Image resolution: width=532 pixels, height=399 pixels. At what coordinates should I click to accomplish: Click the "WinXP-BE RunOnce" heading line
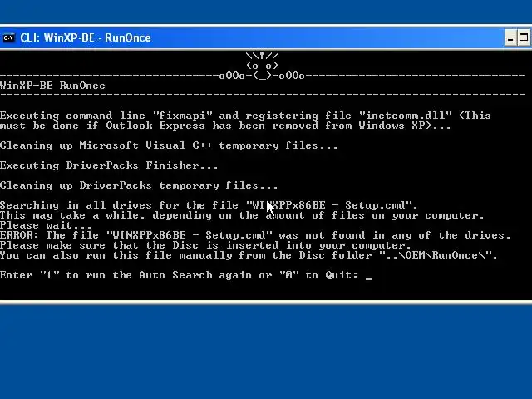coord(52,86)
